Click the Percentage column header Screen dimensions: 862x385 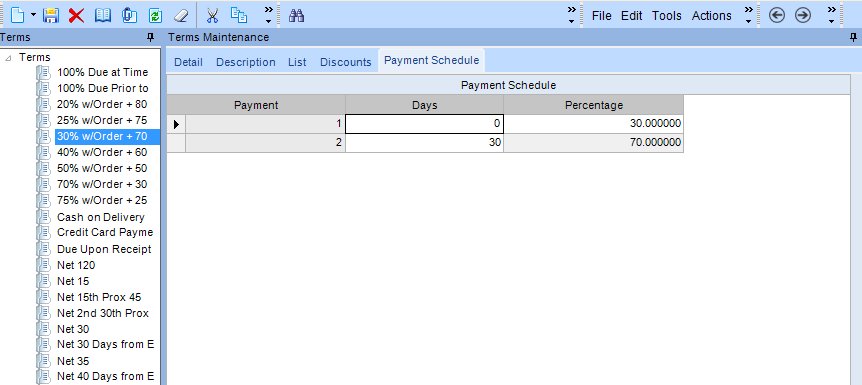point(594,105)
